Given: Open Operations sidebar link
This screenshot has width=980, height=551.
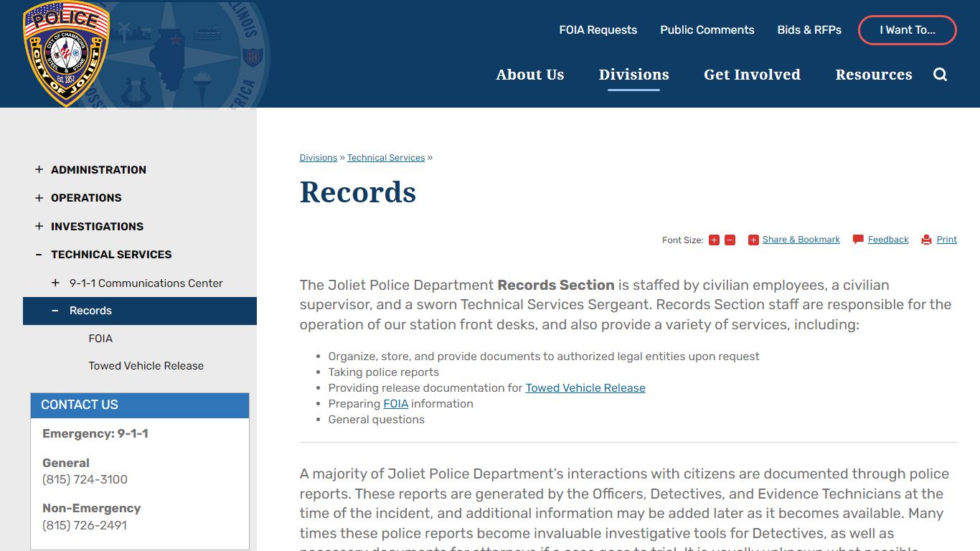Looking at the screenshot, I should pos(86,198).
